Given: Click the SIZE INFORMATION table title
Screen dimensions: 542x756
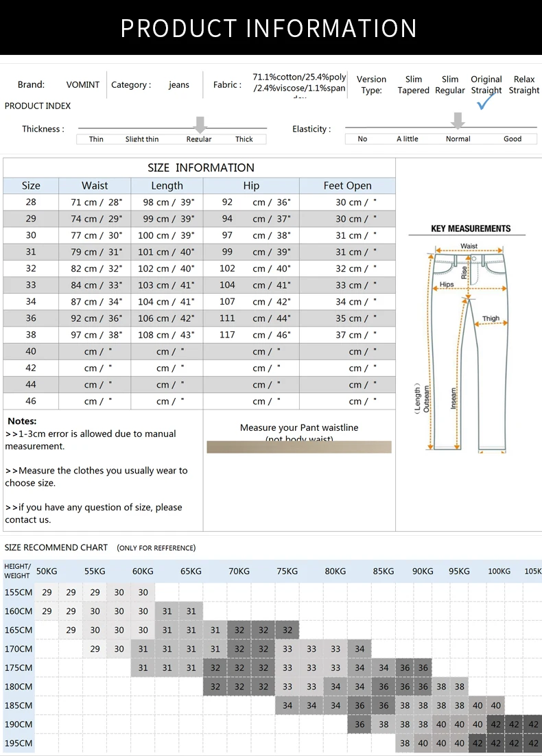Looking at the screenshot, I should coord(200,167).
